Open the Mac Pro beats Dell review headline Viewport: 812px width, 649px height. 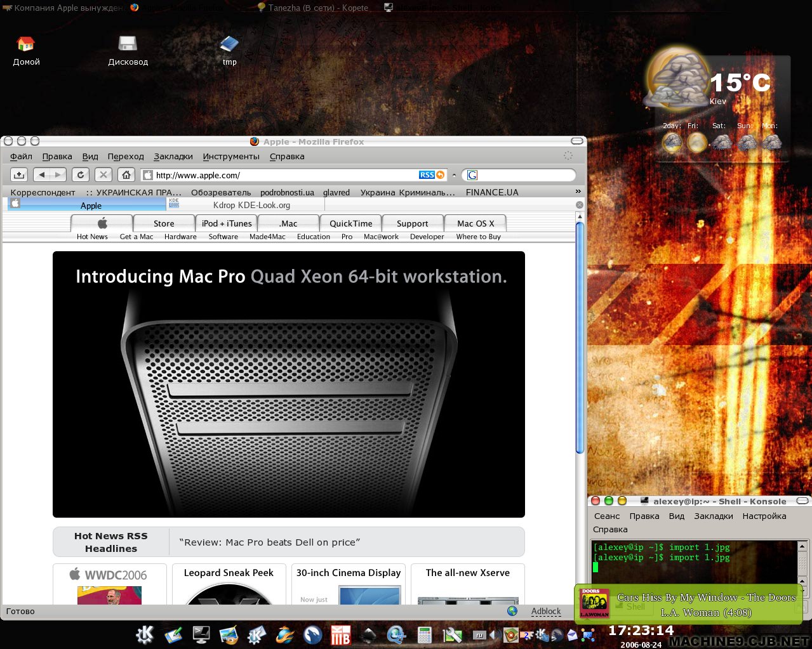tap(270, 542)
